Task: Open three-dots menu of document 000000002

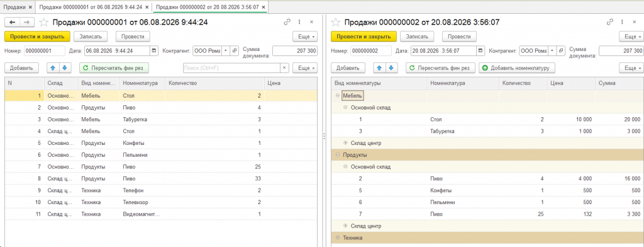Action: (x=622, y=22)
